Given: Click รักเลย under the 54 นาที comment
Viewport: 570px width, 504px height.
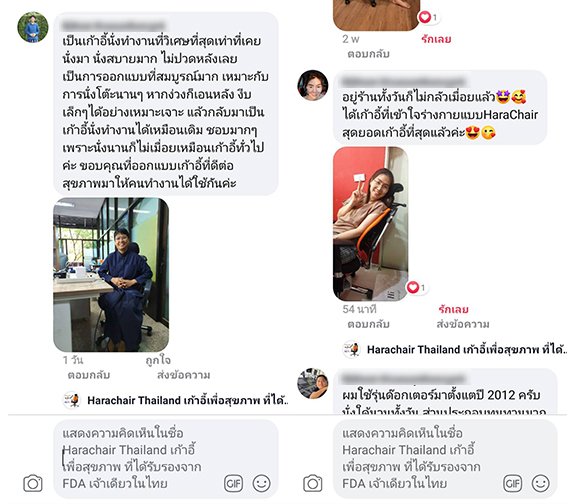Looking at the screenshot, I should 453,309.
